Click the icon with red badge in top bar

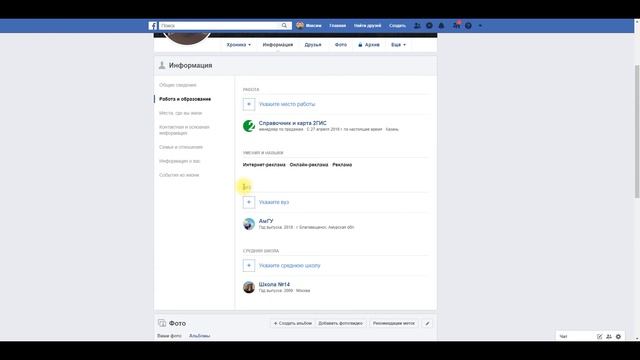click(456, 25)
